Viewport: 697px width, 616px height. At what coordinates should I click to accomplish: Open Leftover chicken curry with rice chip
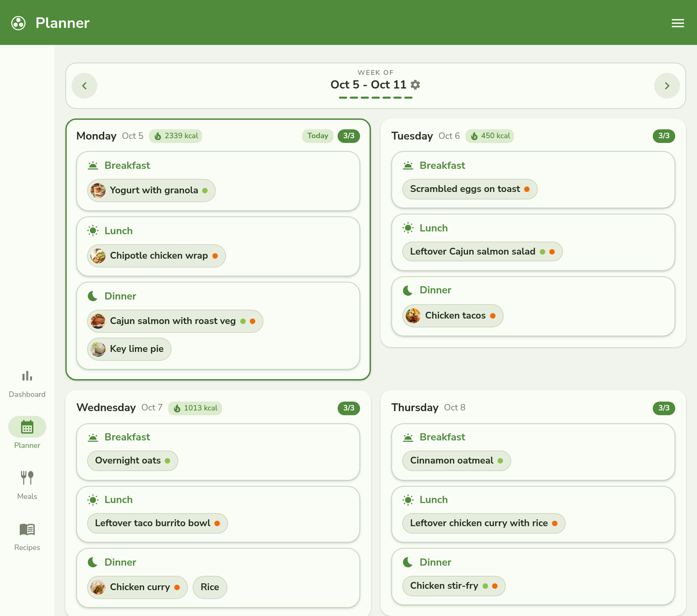[484, 524]
